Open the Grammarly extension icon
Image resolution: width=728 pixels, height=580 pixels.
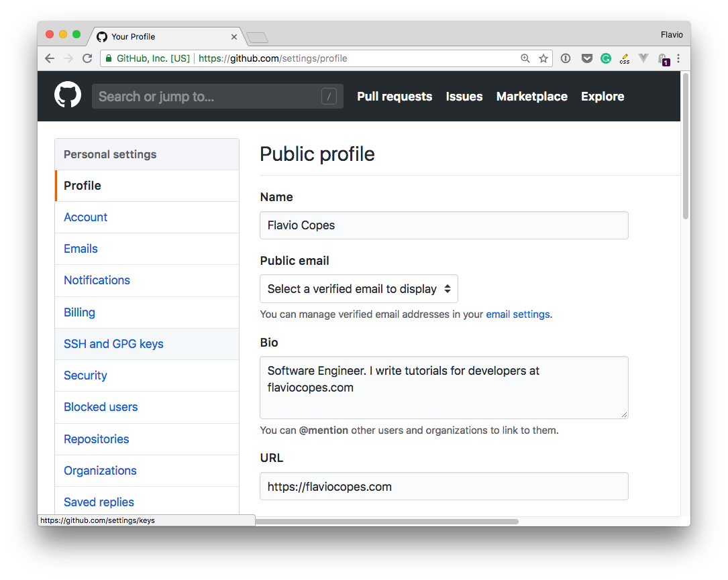[x=606, y=58]
